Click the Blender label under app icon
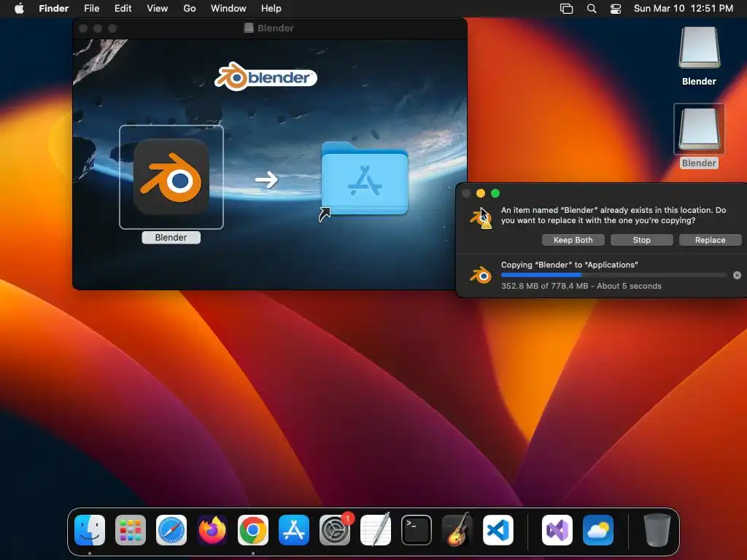 click(x=171, y=238)
